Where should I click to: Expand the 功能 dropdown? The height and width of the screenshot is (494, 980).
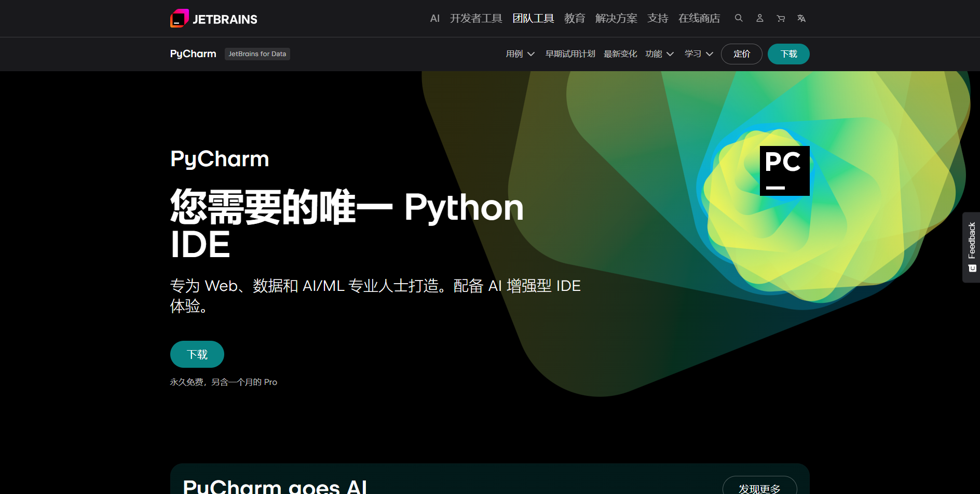660,54
